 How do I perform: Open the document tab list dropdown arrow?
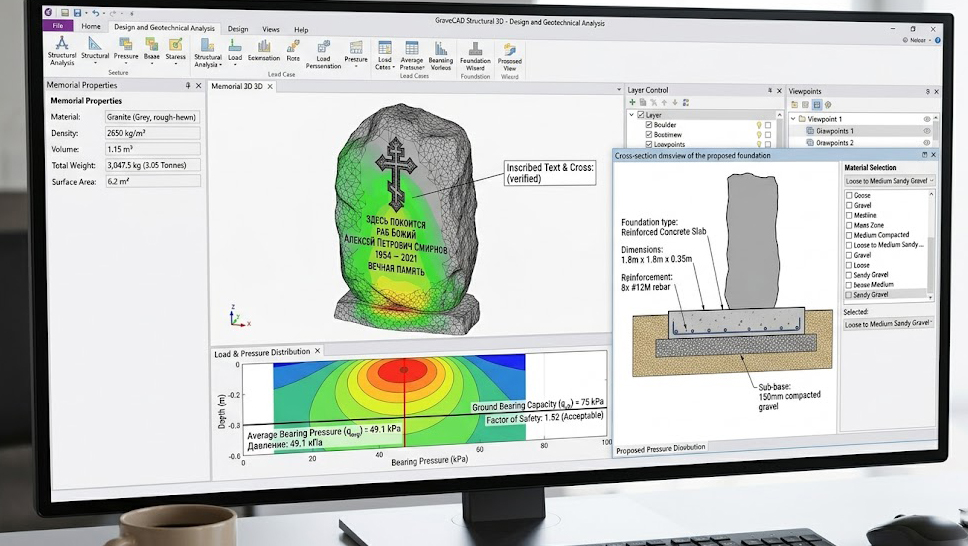click(x=619, y=90)
